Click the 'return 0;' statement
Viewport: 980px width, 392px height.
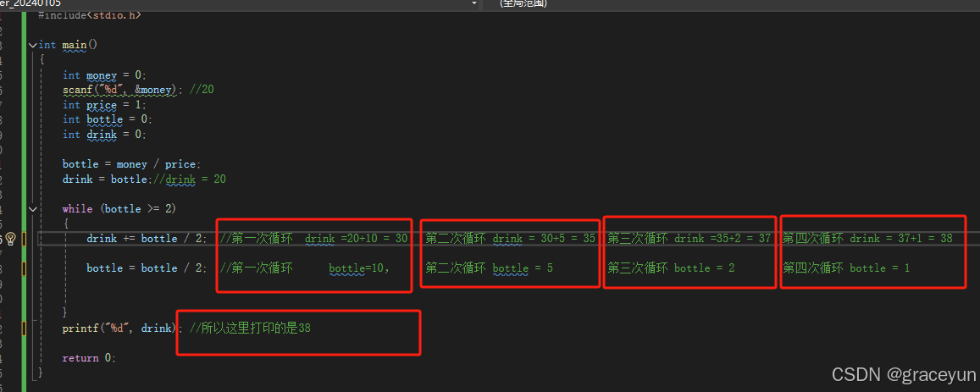point(90,357)
